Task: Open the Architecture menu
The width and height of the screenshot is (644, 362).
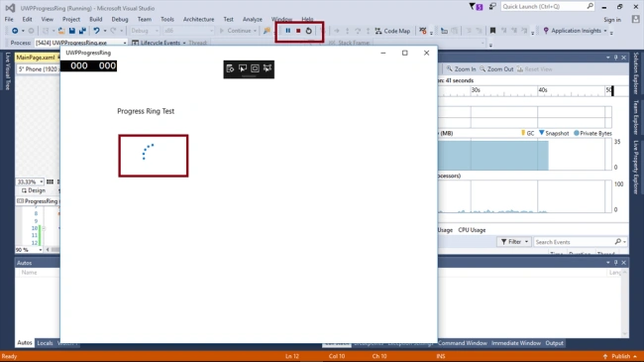Action: (x=198, y=19)
